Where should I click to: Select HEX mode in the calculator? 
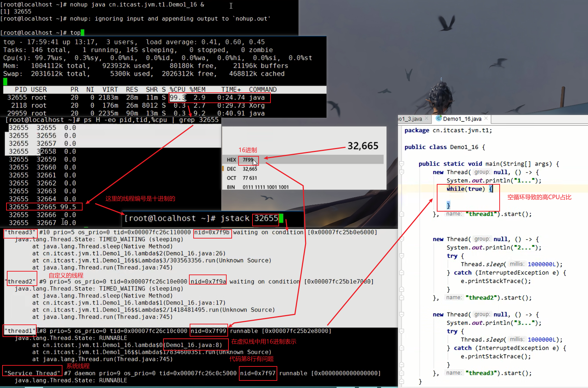point(231,160)
